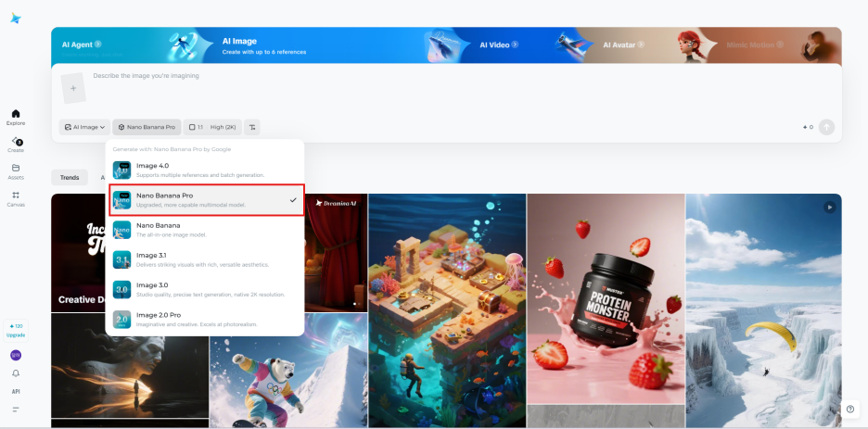Viewport: 868px width, 429px height.
Task: Open the Protein Monster strawberry image
Action: coord(606,298)
